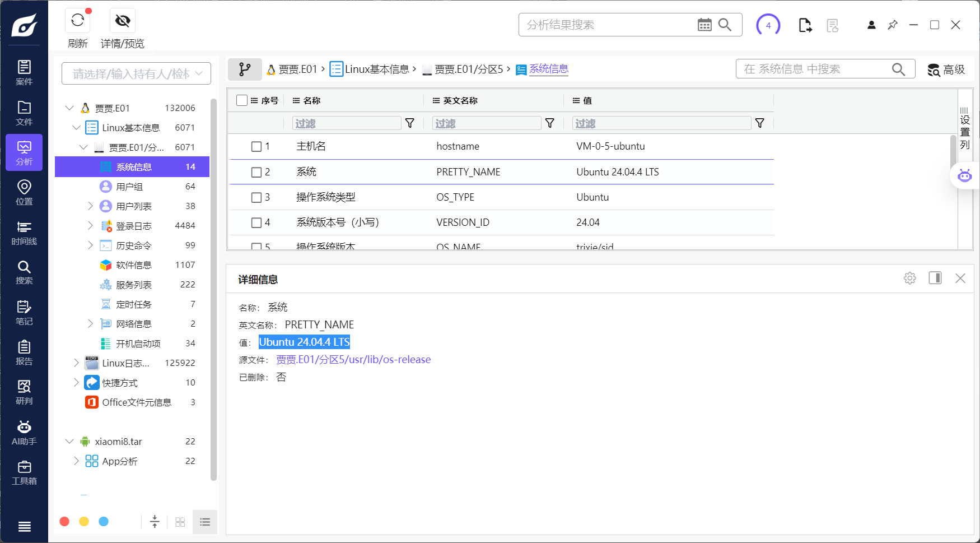Expand the 网络信息 tree node
The image size is (980, 543).
(x=90, y=324)
